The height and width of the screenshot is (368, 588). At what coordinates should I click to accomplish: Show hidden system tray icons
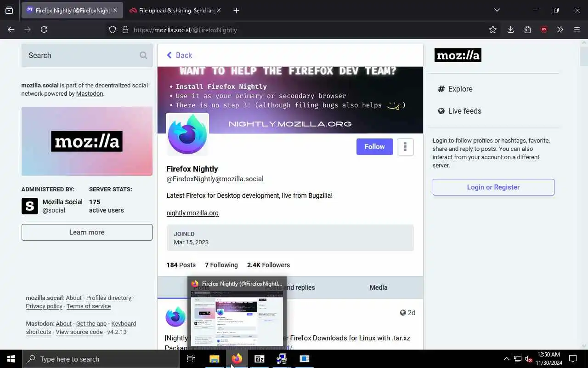click(x=507, y=359)
